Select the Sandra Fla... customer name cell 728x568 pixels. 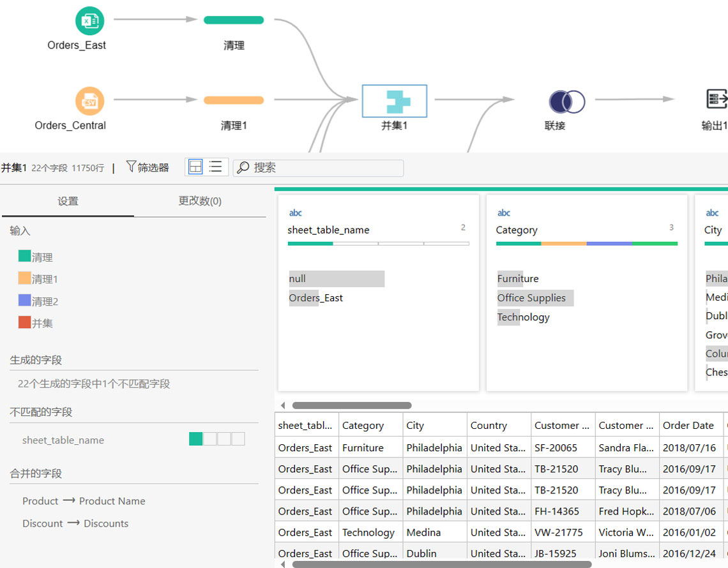point(627,448)
